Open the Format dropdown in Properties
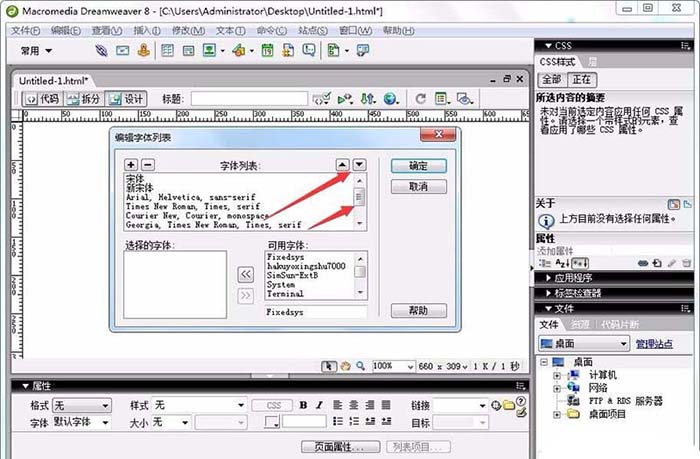This screenshot has width=700, height=459. pyautogui.click(x=82, y=405)
